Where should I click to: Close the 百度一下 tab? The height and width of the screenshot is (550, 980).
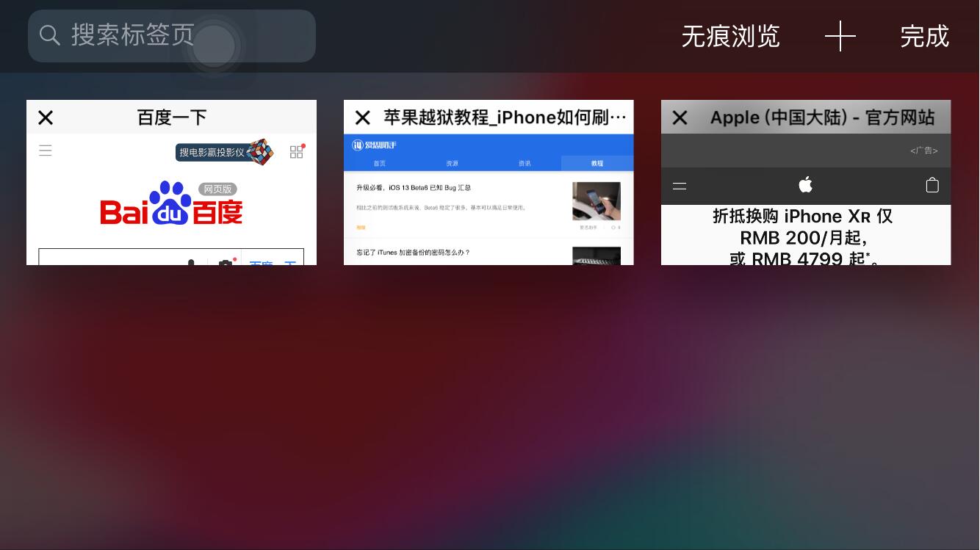coord(46,117)
